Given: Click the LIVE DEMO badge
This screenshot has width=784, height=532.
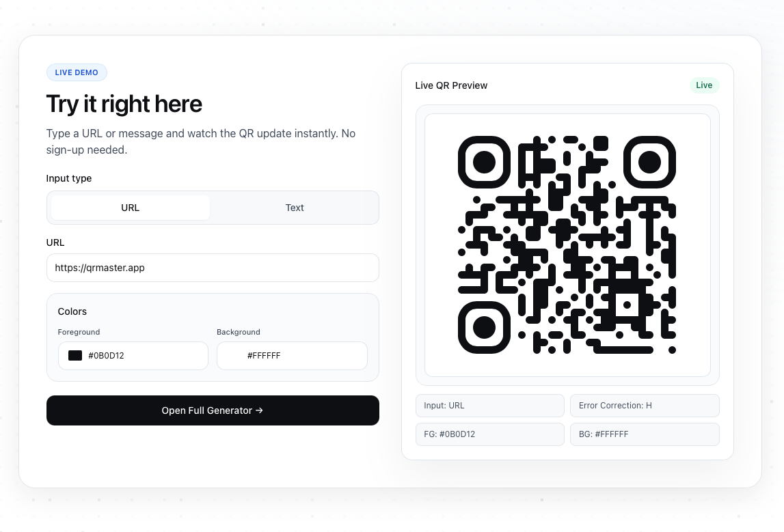Looking at the screenshot, I should (77, 72).
